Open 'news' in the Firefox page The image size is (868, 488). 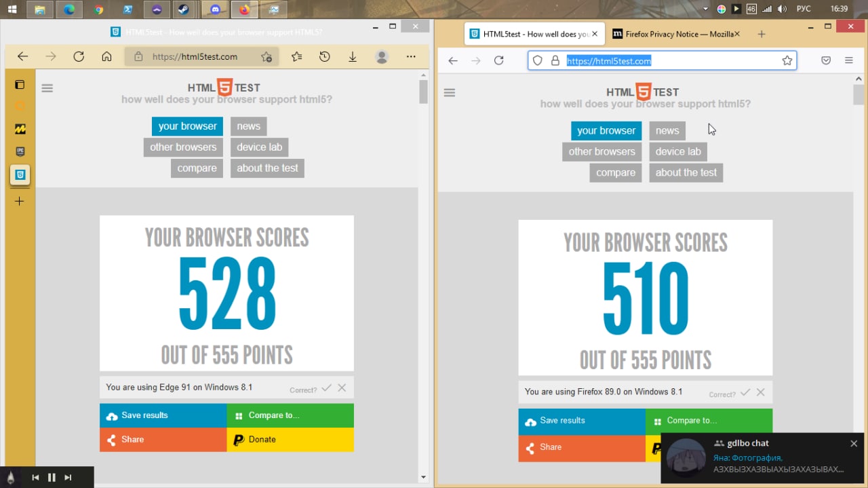[667, 131]
